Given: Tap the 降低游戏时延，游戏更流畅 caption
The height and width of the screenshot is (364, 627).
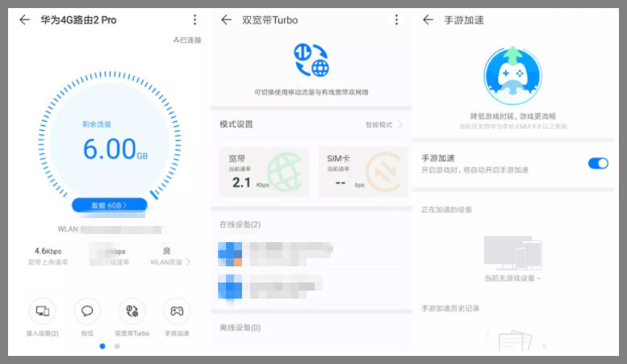Looking at the screenshot, I should (513, 116).
